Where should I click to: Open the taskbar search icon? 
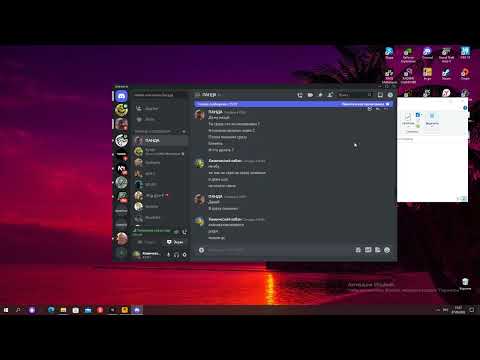[x=18, y=310]
